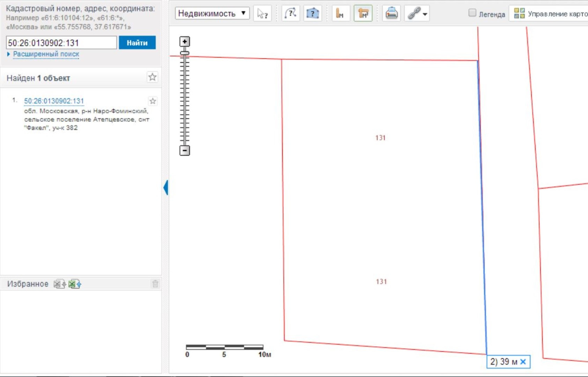Screen dimensions: 588x377
Task: Click the trash icon in Избранное panel
Action: pyautogui.click(x=155, y=284)
